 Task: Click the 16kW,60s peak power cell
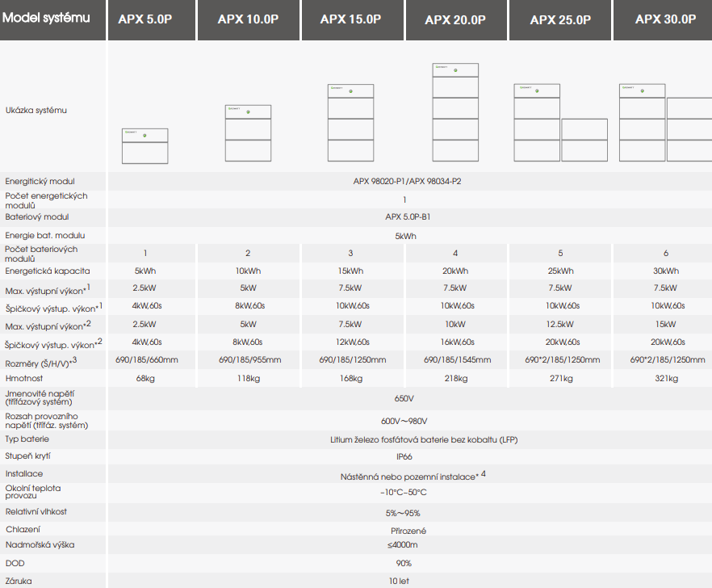(x=458, y=342)
